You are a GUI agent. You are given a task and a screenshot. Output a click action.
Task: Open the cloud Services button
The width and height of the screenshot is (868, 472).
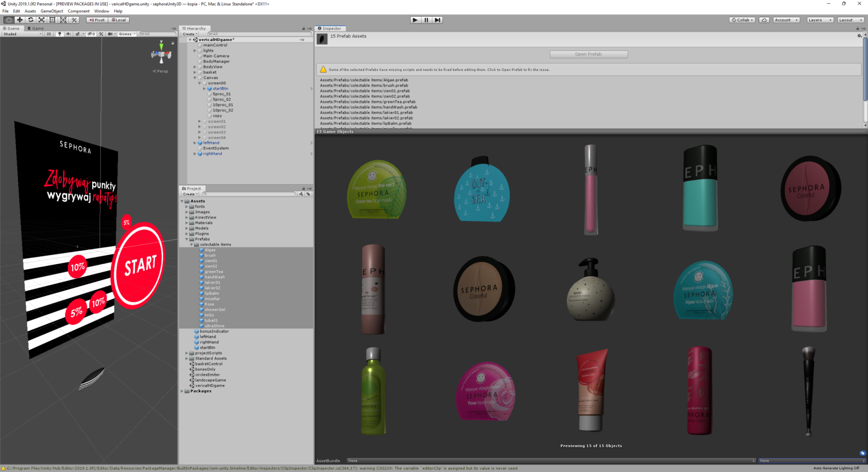(764, 20)
